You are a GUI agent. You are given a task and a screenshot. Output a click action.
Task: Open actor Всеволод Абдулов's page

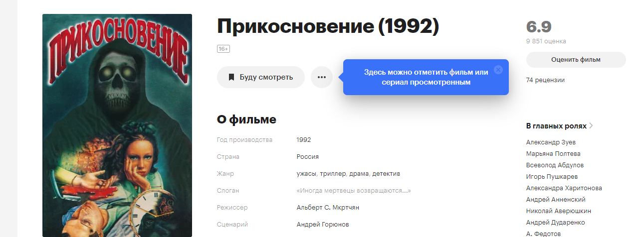pyautogui.click(x=555, y=165)
